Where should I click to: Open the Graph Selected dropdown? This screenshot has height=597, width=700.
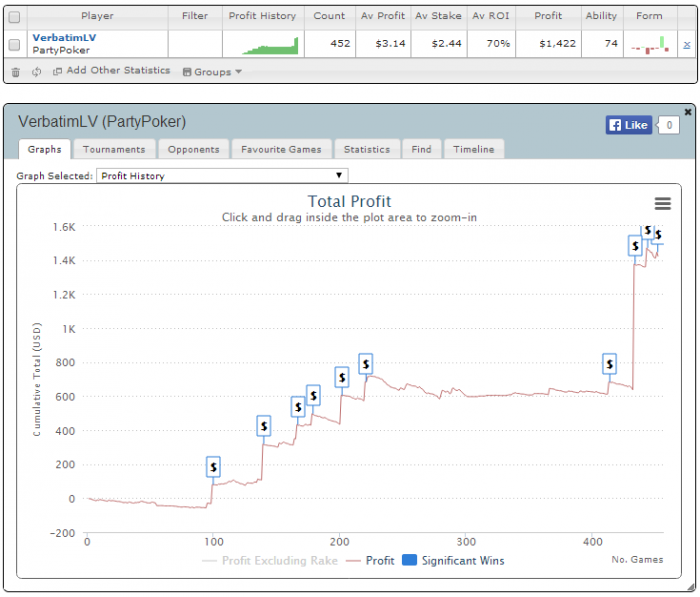pyautogui.click(x=222, y=175)
